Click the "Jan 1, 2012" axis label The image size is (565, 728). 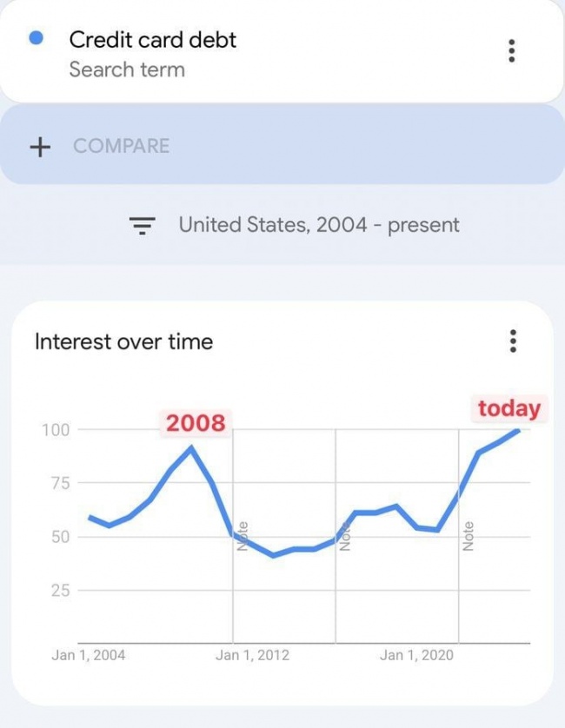tap(252, 655)
